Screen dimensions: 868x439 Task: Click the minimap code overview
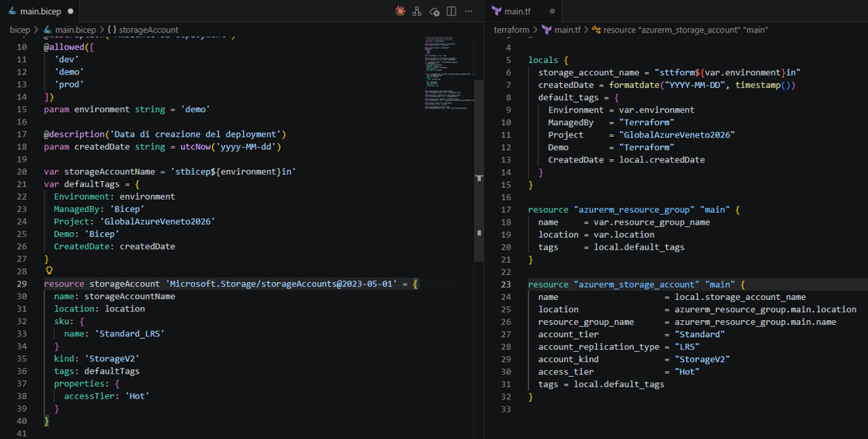[x=449, y=72]
